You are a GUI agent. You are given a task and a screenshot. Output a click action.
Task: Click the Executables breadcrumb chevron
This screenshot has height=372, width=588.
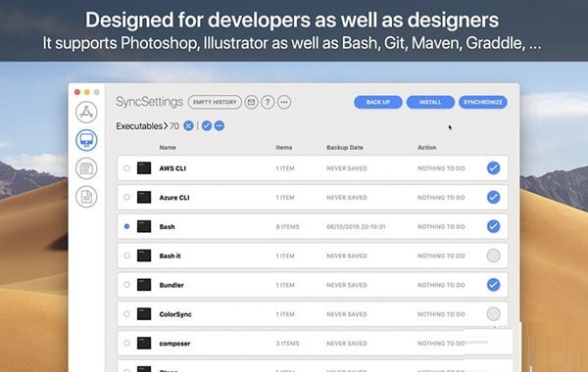click(x=166, y=126)
